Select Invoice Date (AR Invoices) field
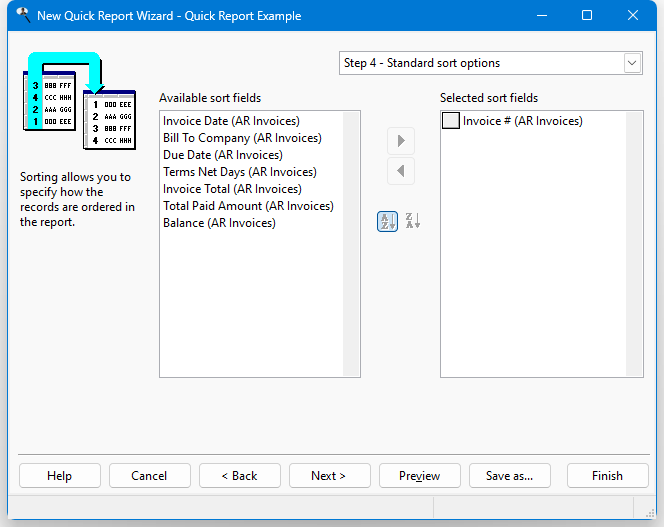The width and height of the screenshot is (664, 527). [231, 121]
